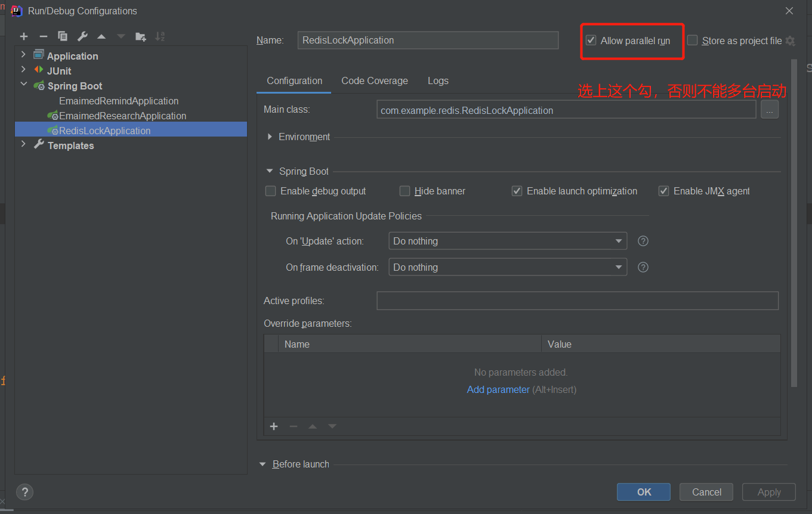Collapse the Spring Boot tree node

point(23,85)
